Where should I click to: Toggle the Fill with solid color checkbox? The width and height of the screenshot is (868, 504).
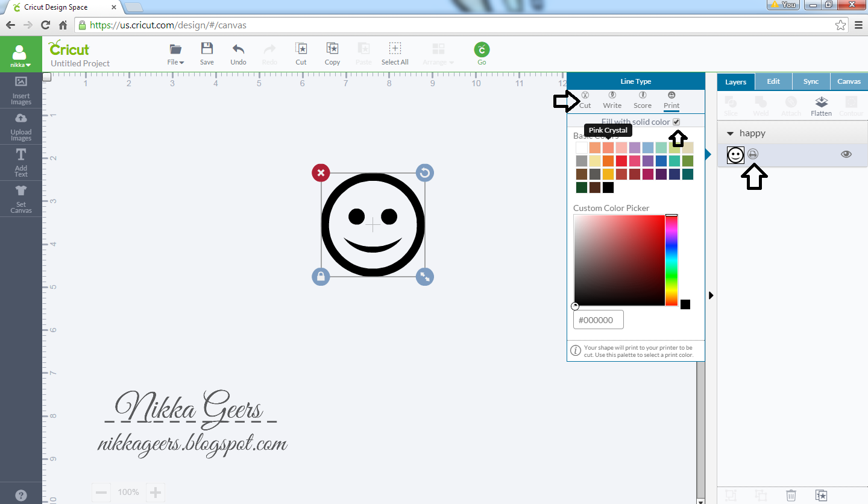click(x=676, y=121)
